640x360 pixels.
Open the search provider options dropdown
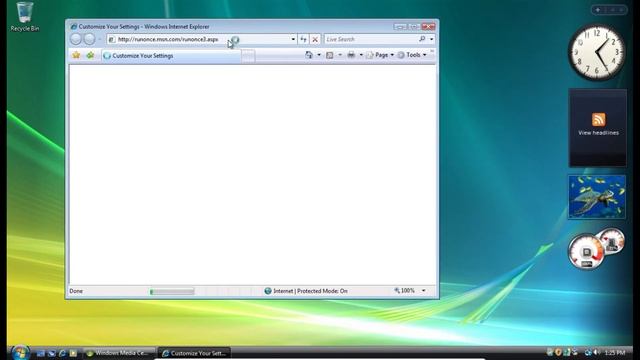[x=431, y=39]
